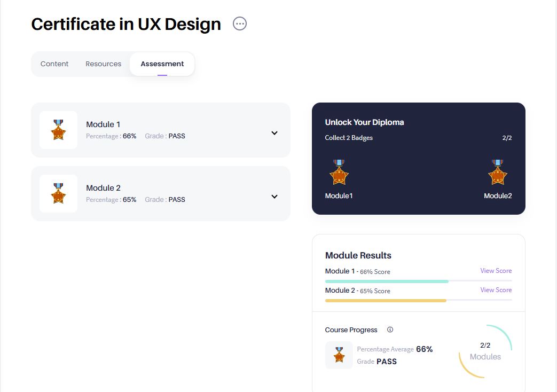The height and width of the screenshot is (392, 557).
Task: Click the 2/2 badges counter label
Action: (x=506, y=137)
